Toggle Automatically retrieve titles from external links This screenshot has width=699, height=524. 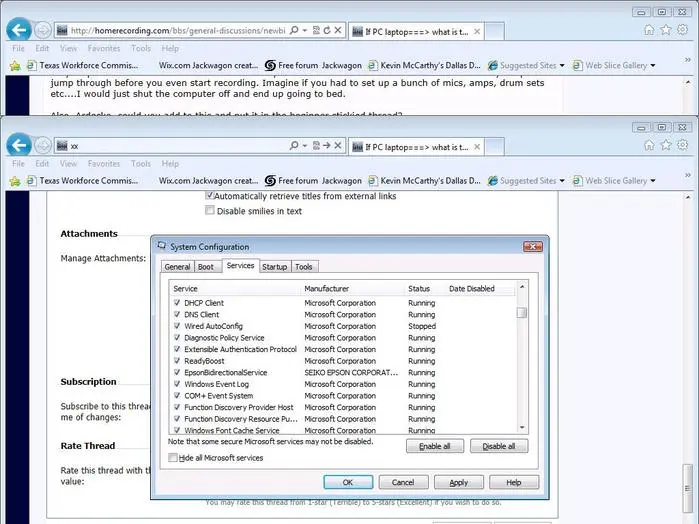(210, 196)
